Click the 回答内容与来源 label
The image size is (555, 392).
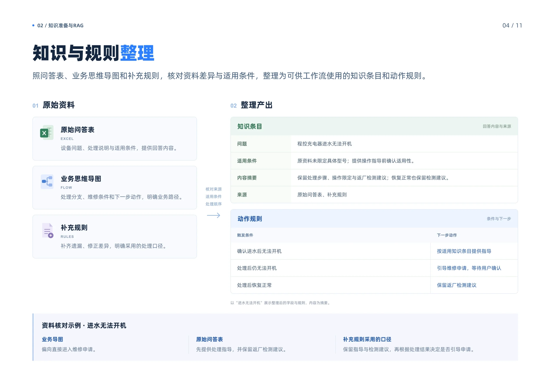coord(497,126)
